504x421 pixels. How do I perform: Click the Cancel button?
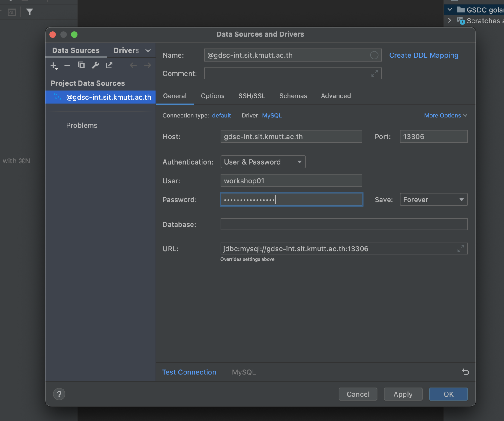click(x=358, y=394)
